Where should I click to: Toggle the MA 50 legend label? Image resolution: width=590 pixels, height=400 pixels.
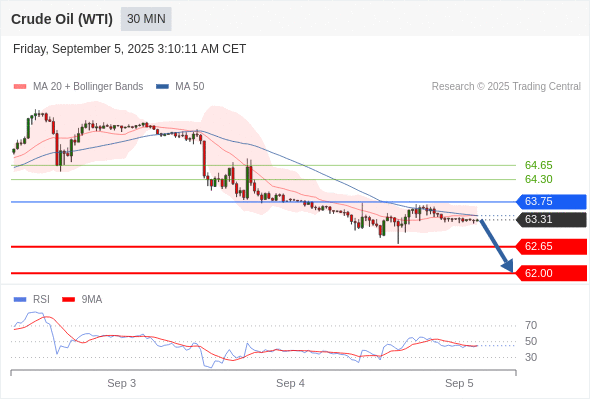pyautogui.click(x=190, y=87)
